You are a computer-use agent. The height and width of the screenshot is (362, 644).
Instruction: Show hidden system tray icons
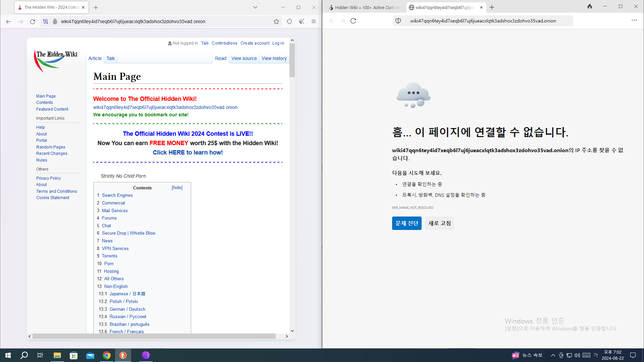click(553, 355)
